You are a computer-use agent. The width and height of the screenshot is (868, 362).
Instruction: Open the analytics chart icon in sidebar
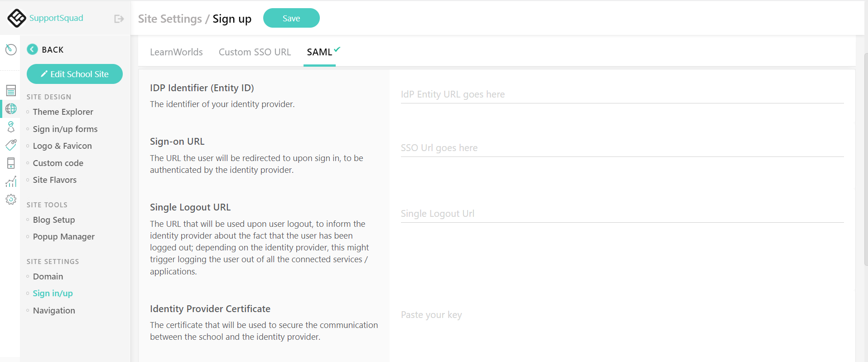tap(10, 181)
